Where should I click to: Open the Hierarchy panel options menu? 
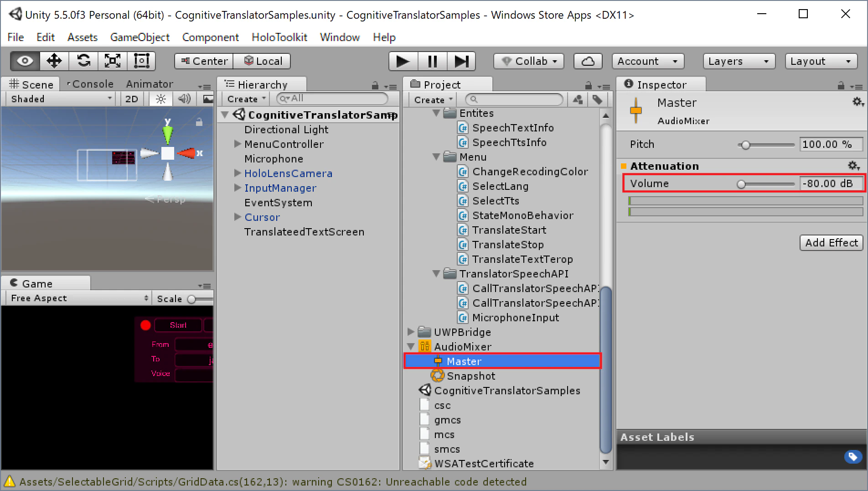(390, 86)
